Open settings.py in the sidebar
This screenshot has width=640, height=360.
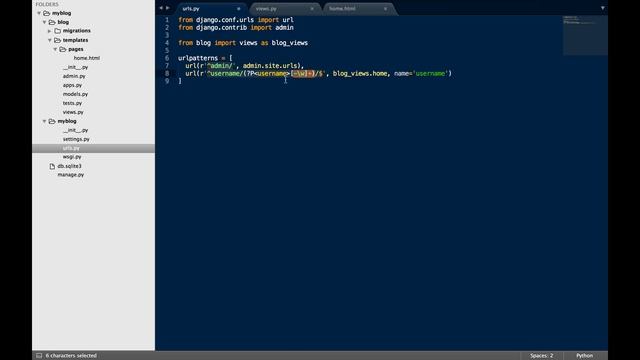tap(76, 139)
